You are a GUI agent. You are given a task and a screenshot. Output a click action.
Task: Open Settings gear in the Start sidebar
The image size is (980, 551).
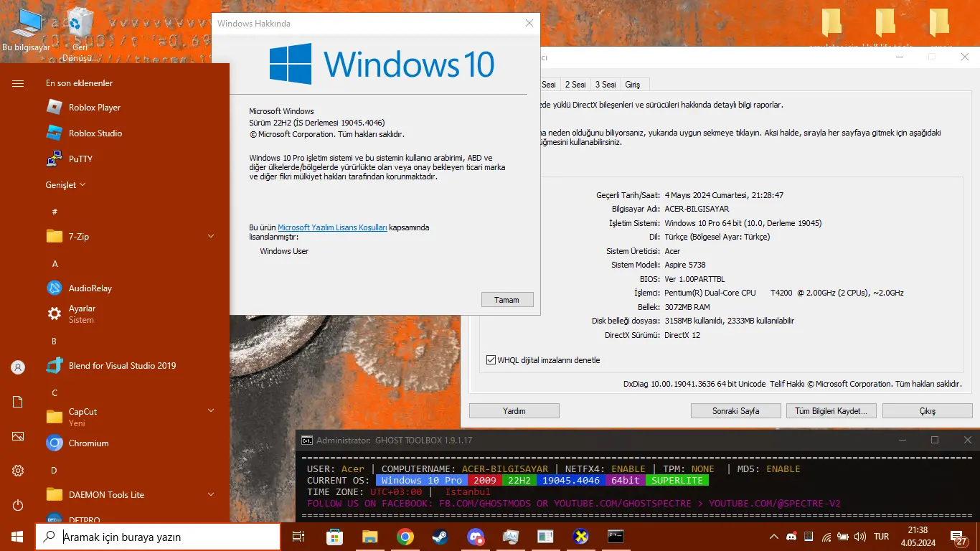coord(18,471)
